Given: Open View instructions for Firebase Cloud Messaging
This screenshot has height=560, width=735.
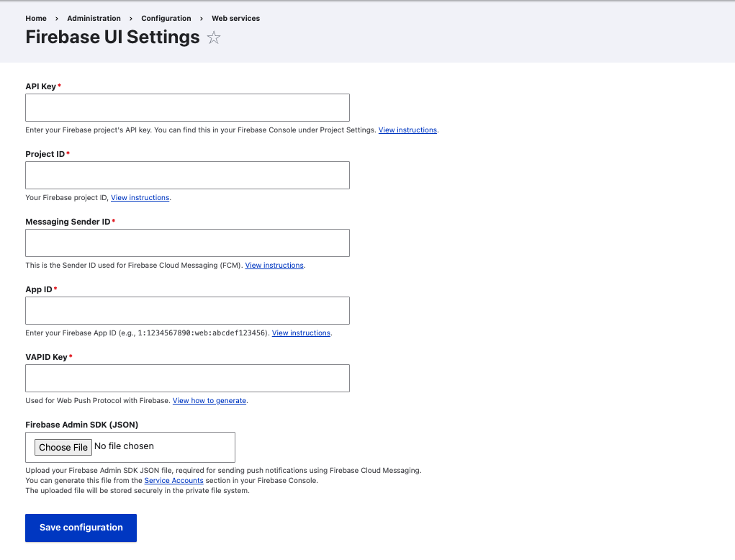Looking at the screenshot, I should tap(274, 265).
